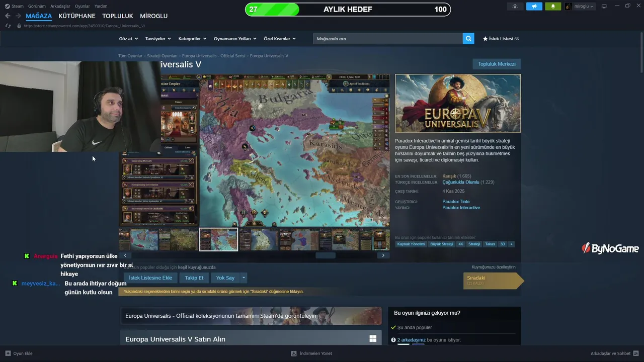Click Tüm Oyunlar breadcrumb
This screenshot has height=362, width=644.
(x=130, y=56)
